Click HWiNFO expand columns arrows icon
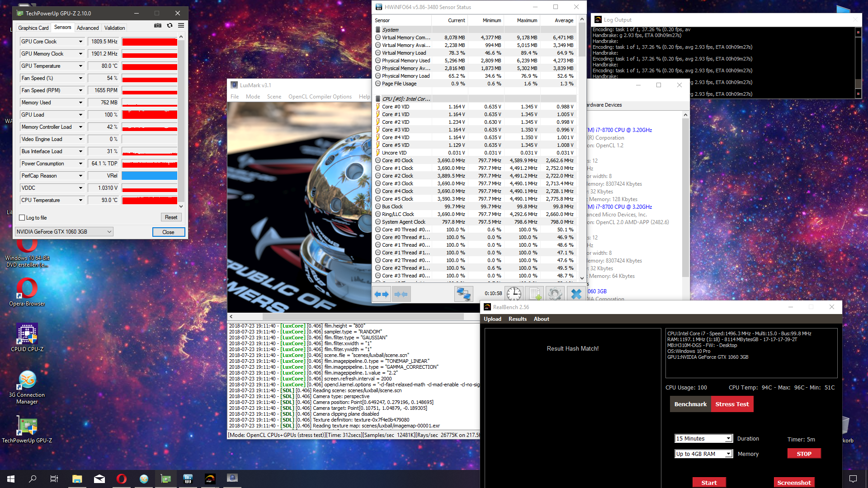Screen dimensions: 868x488 click(382, 294)
